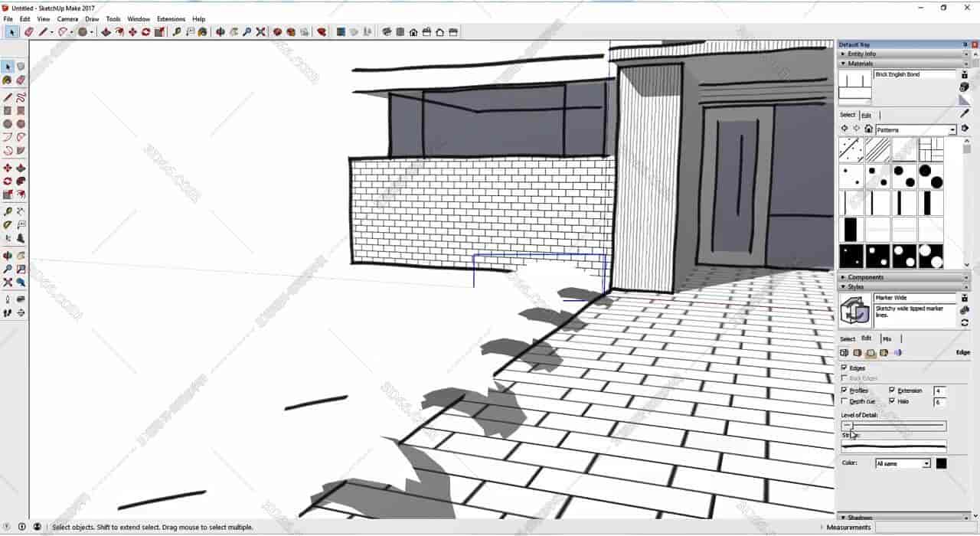
Task: Collapse the Components panel
Action: click(x=844, y=277)
